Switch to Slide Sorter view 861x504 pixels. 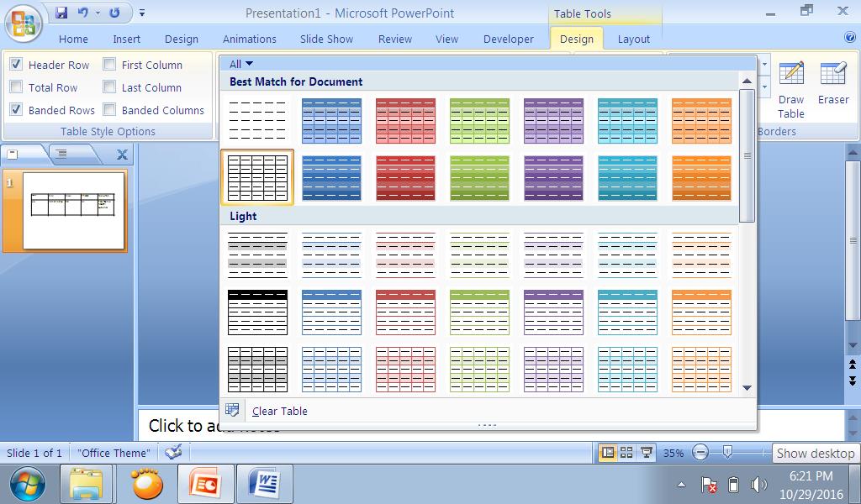tap(626, 453)
